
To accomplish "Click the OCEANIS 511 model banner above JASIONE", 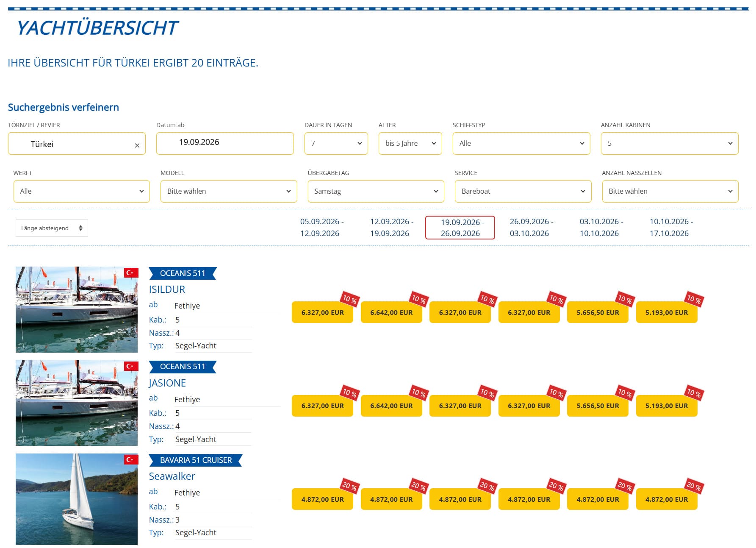I will (x=183, y=367).
